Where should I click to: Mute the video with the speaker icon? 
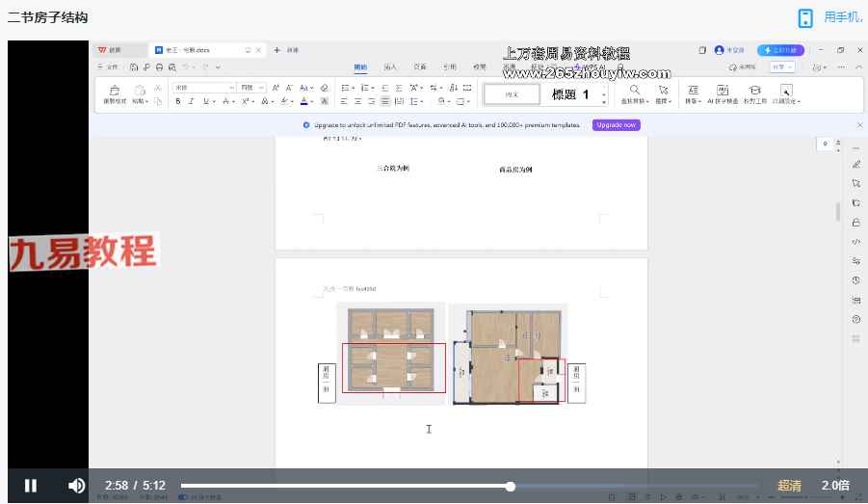(x=76, y=486)
